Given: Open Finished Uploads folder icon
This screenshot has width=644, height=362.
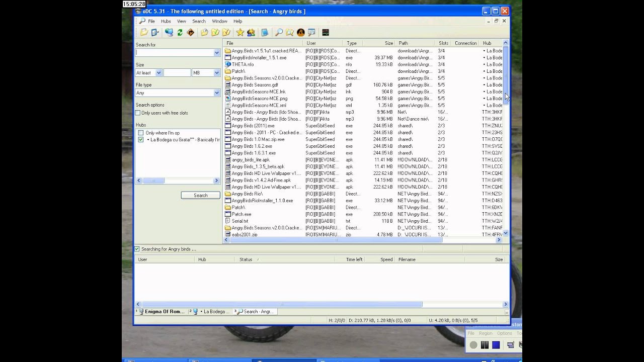Looking at the screenshot, I should pos(226,32).
